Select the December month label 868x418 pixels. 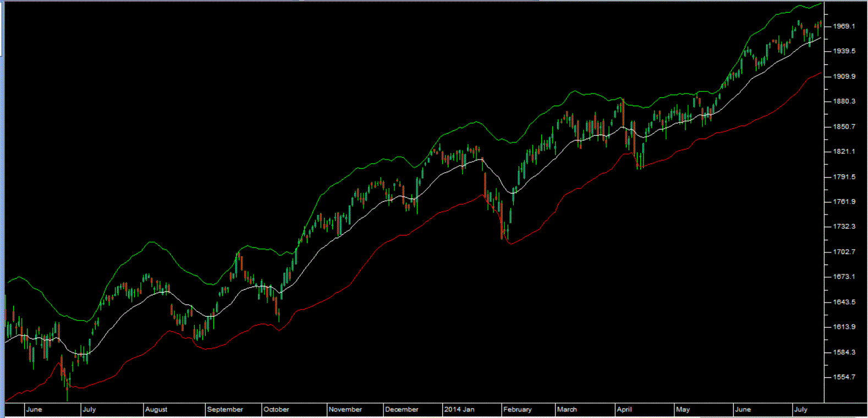(x=402, y=410)
